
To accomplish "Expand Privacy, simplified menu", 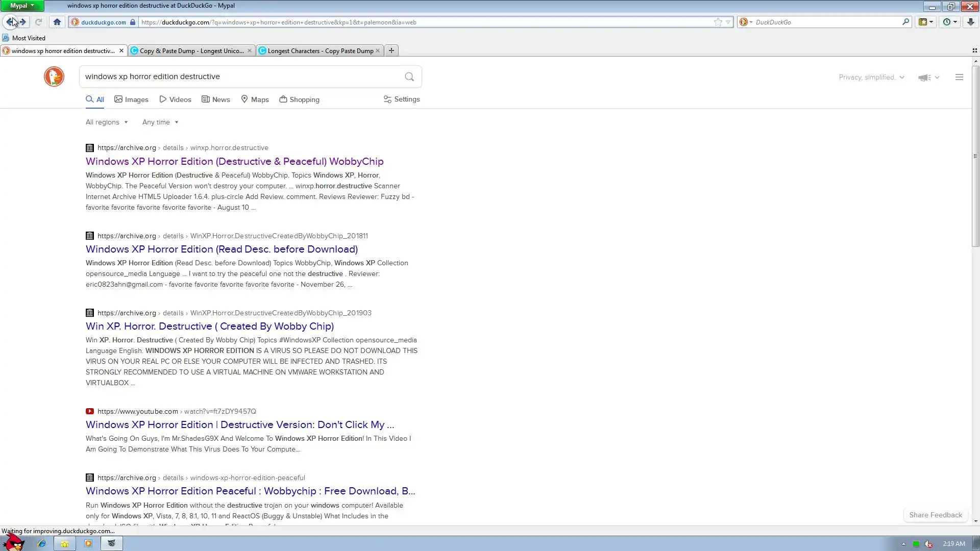I will 871,77.
